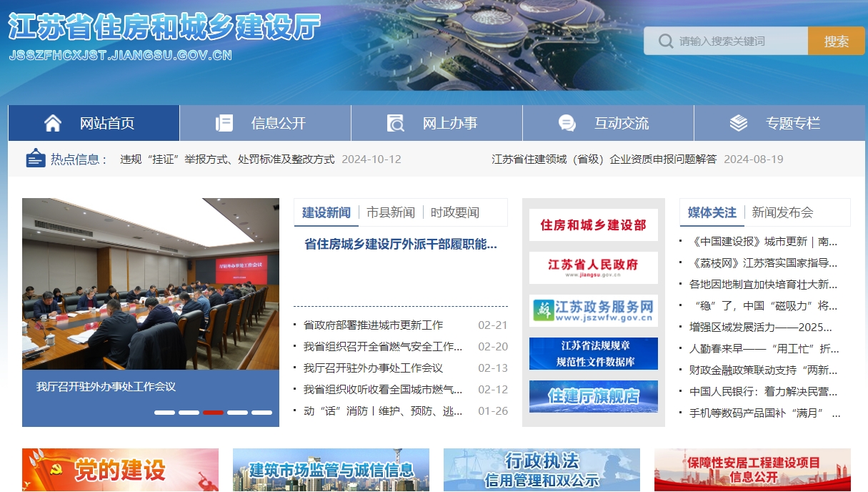This screenshot has width=868, height=492.
Task: Click the 互动交流 chat bubble icon
Action: (567, 123)
